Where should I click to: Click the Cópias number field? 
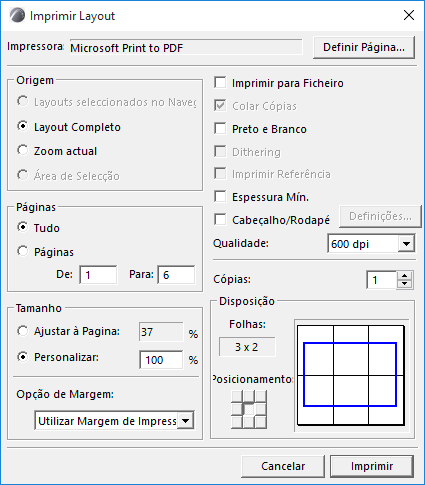381,280
